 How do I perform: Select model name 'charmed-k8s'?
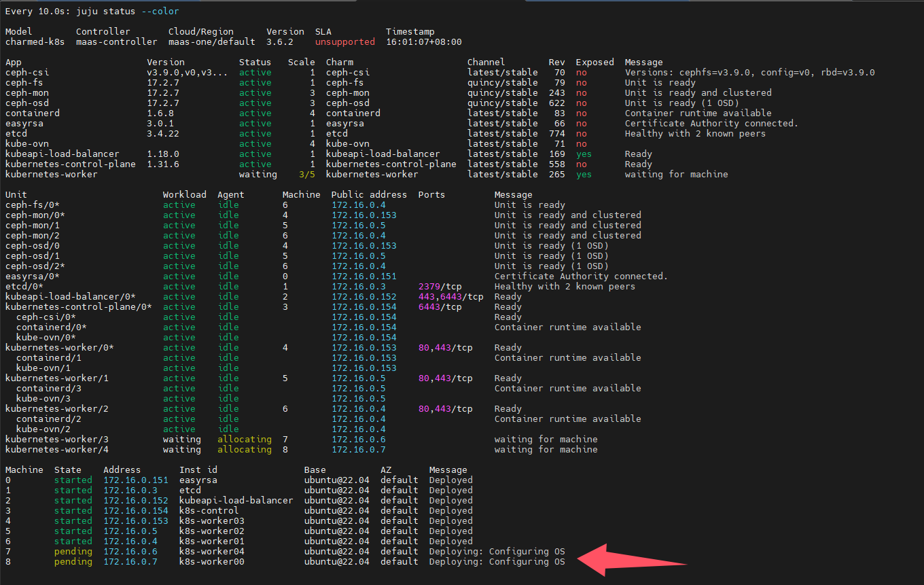coord(35,42)
